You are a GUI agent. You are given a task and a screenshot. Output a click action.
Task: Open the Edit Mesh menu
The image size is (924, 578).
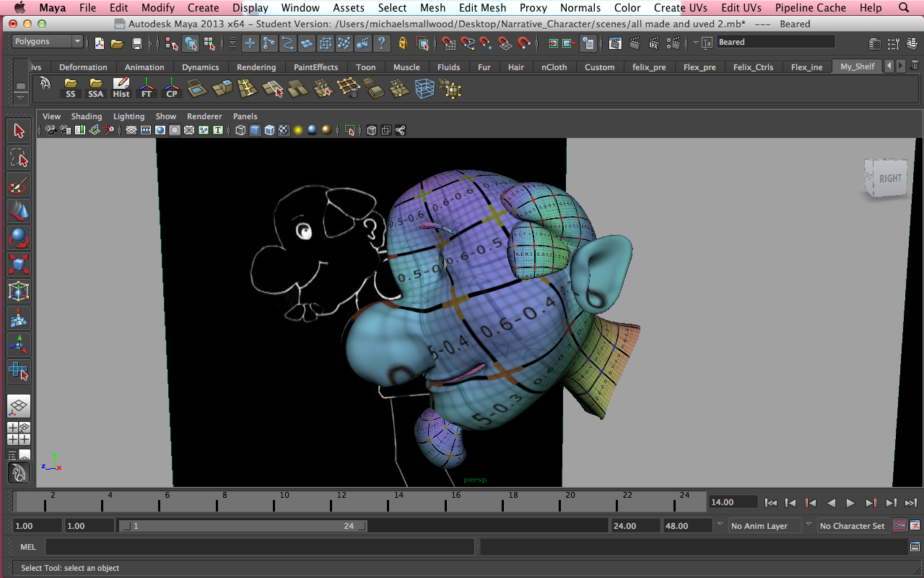click(x=482, y=8)
